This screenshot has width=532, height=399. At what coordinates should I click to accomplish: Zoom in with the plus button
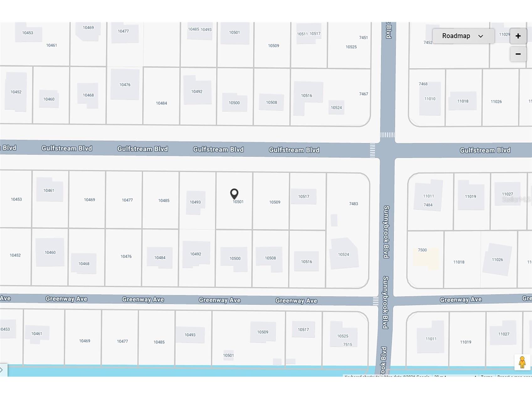pyautogui.click(x=518, y=36)
